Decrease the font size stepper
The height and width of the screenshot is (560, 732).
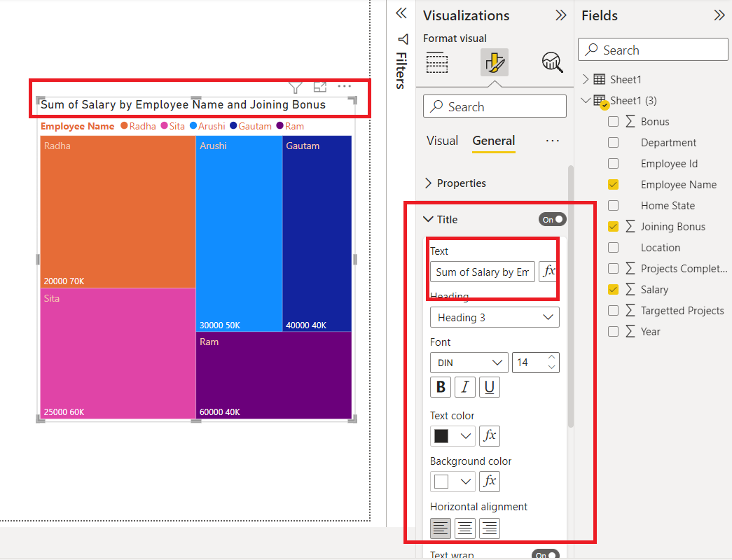coord(552,367)
